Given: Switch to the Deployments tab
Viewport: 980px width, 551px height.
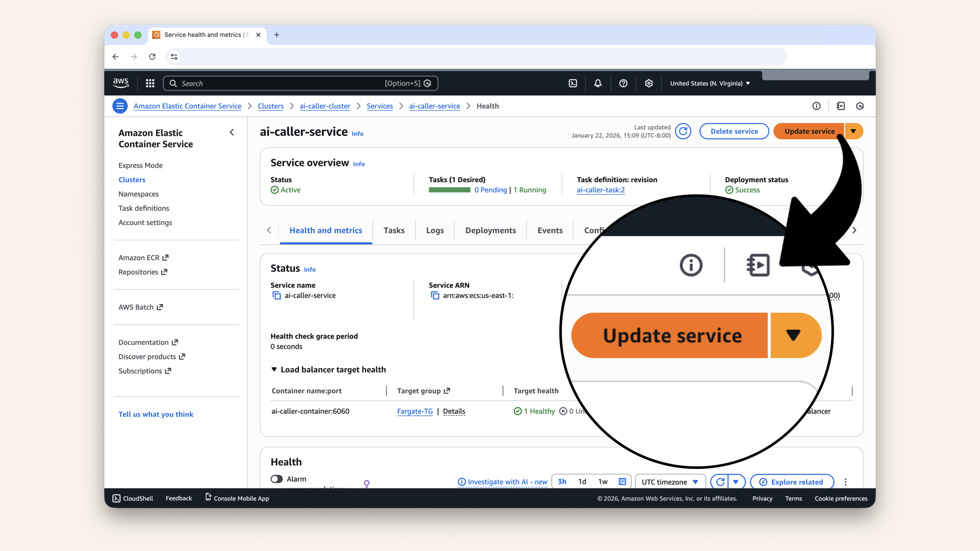Looking at the screenshot, I should (490, 231).
